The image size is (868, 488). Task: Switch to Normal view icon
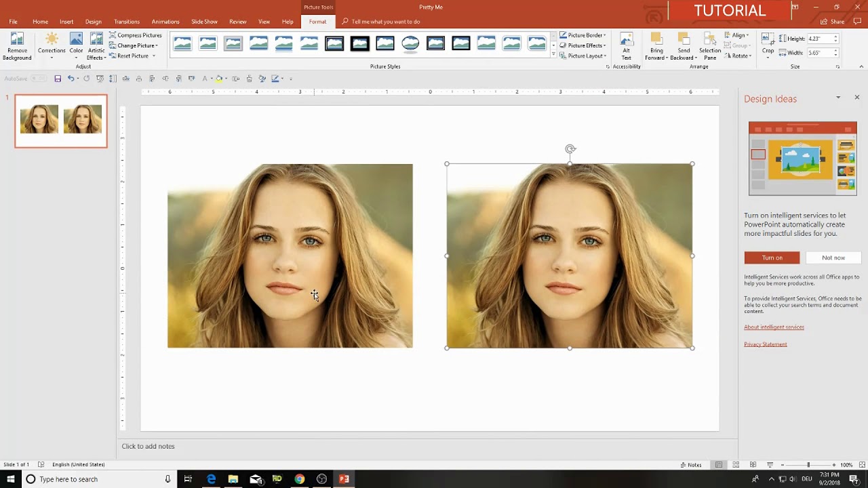pyautogui.click(x=718, y=465)
